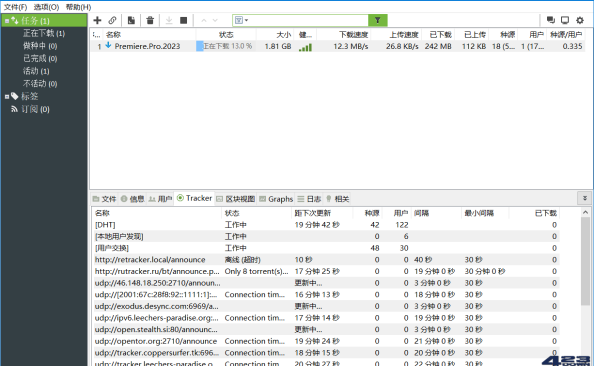Viewport: 594px width, 366px height.
Task: Click the blue download arrow next to Premiere.Pro.2023
Action: point(108,45)
